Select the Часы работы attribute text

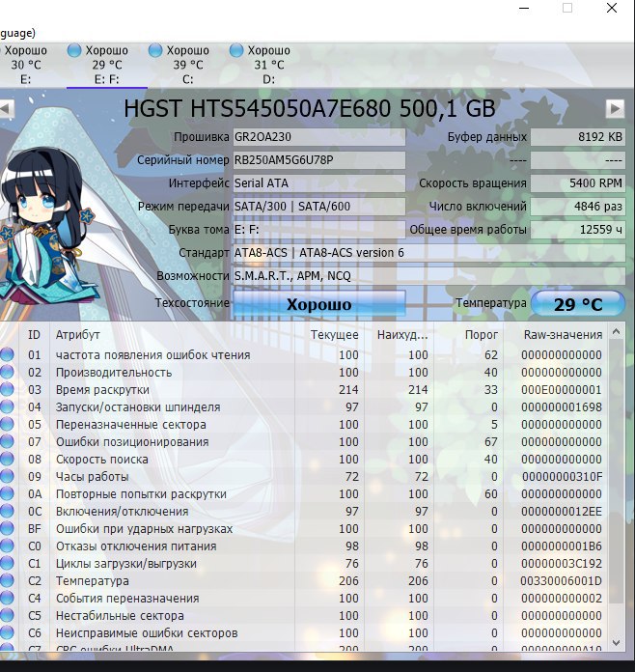(92, 477)
